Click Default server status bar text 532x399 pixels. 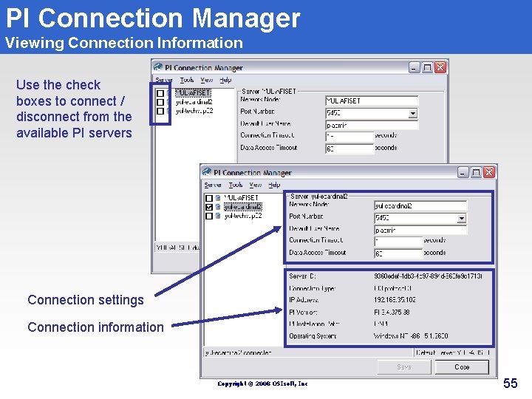click(x=453, y=353)
